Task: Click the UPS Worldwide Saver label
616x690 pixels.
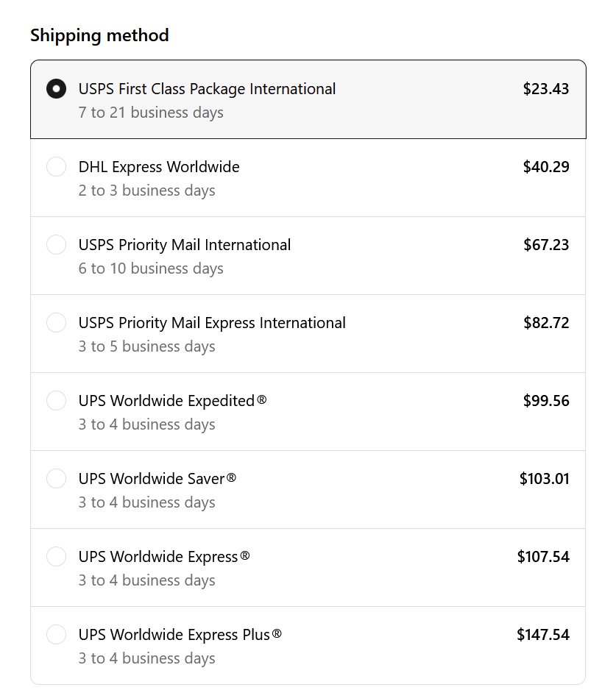Action: pos(157,479)
